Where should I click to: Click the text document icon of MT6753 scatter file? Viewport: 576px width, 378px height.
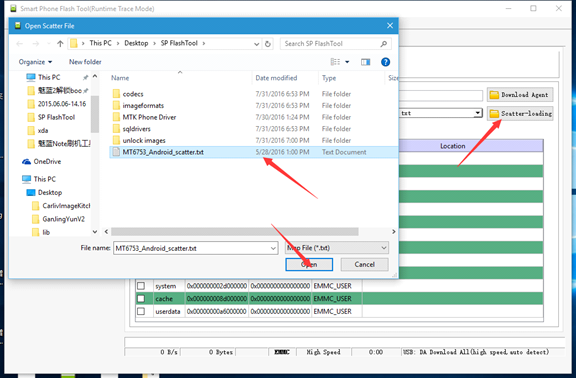point(116,152)
